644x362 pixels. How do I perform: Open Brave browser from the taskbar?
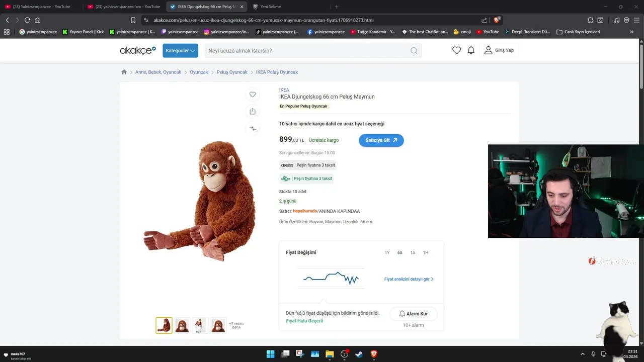pyautogui.click(x=373, y=354)
